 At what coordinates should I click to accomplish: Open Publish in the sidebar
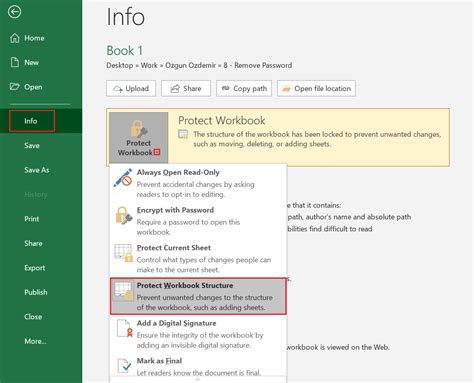[41, 292]
